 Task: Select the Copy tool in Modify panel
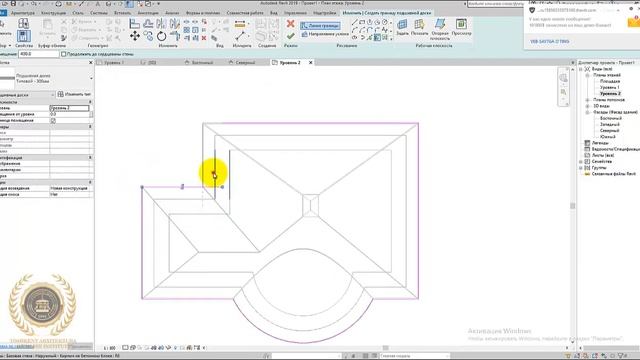(148, 36)
